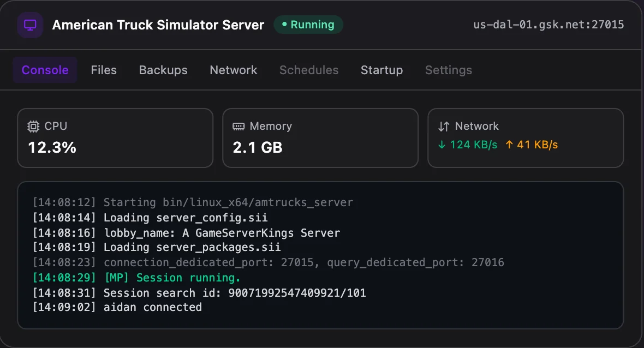Click the purple server monitor icon
This screenshot has width=644, height=348.
pyautogui.click(x=30, y=25)
